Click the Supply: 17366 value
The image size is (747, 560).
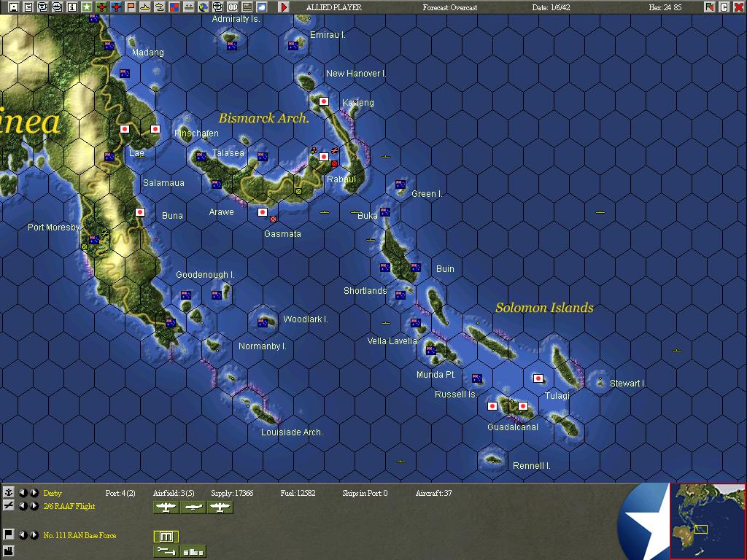pos(232,493)
